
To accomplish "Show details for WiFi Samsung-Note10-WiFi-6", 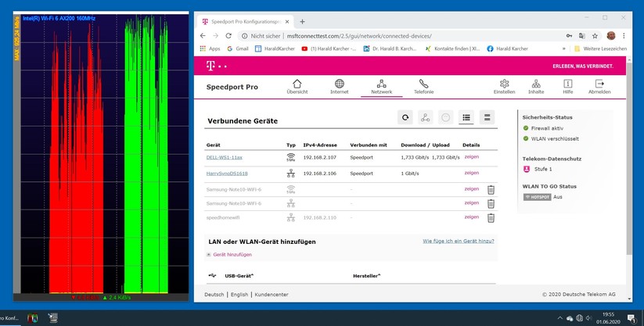I will tap(472, 189).
